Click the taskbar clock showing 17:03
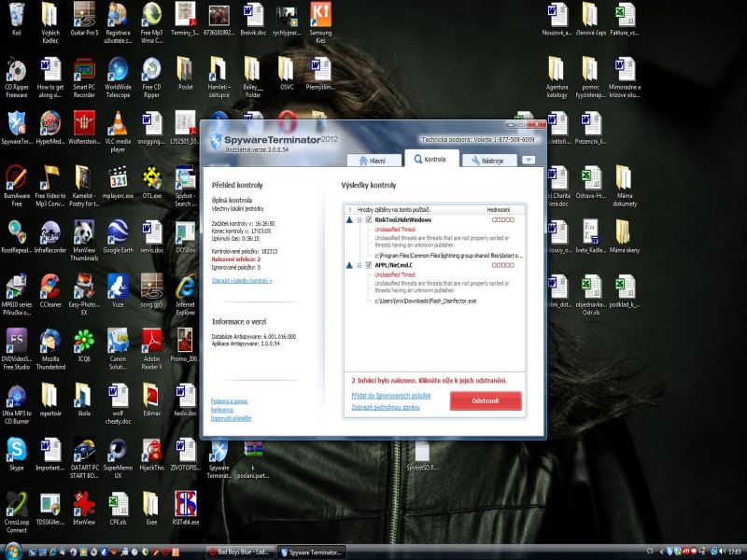This screenshot has height=560, width=747. click(734, 552)
